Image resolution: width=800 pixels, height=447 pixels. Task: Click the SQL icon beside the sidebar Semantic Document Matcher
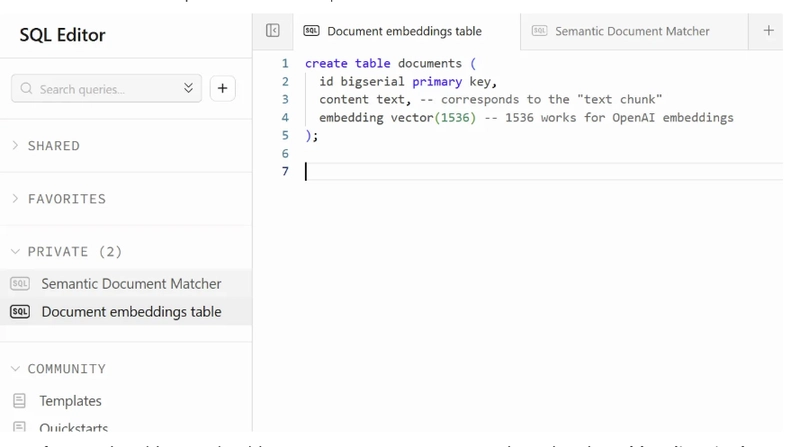(19, 284)
